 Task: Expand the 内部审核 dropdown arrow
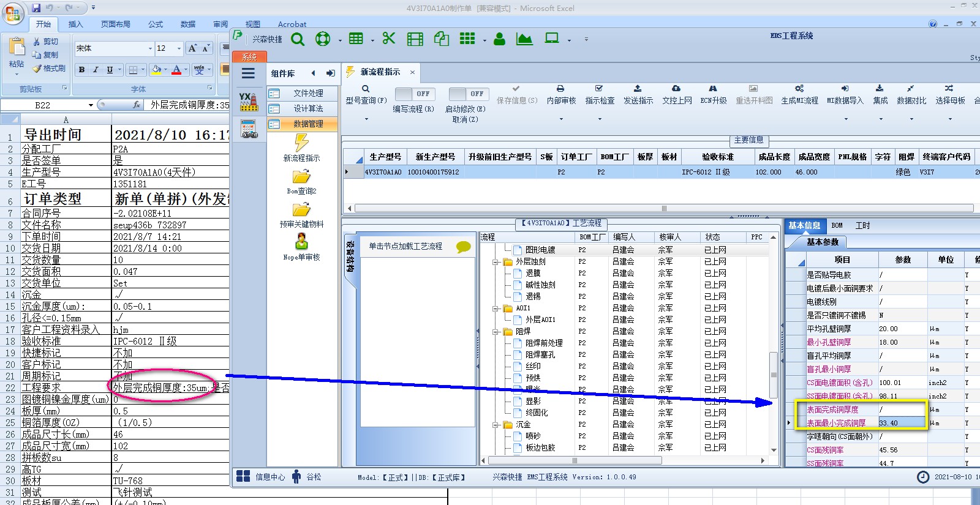(561, 119)
